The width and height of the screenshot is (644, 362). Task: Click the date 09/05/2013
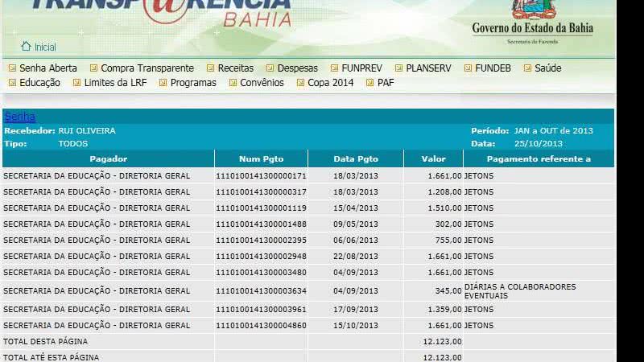356,224
